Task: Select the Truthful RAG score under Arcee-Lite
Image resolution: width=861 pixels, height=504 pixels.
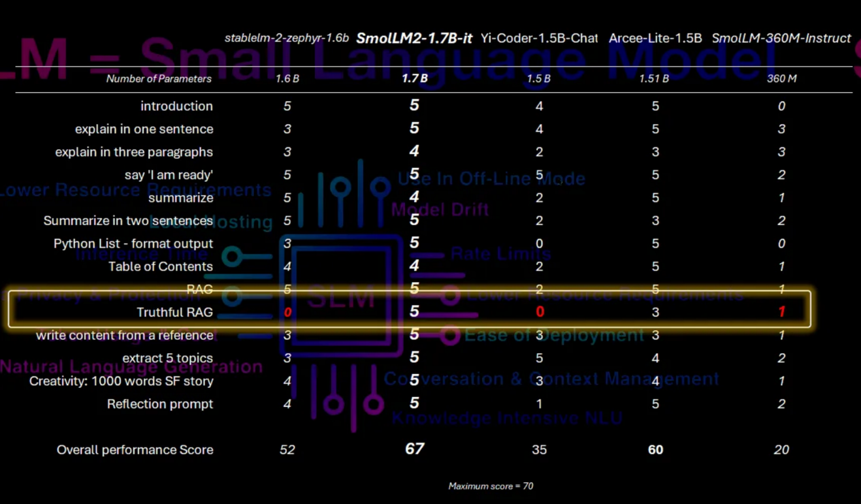Action: (655, 312)
